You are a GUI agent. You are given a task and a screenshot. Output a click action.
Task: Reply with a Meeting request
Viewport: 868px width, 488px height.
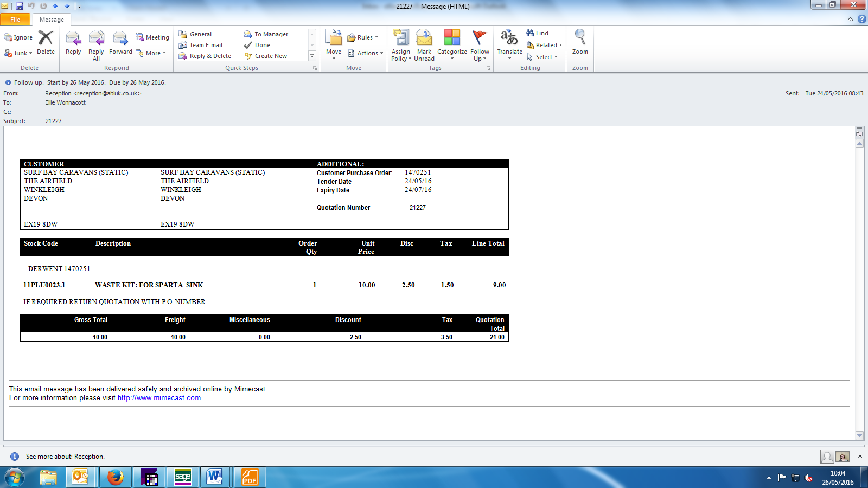[152, 37]
